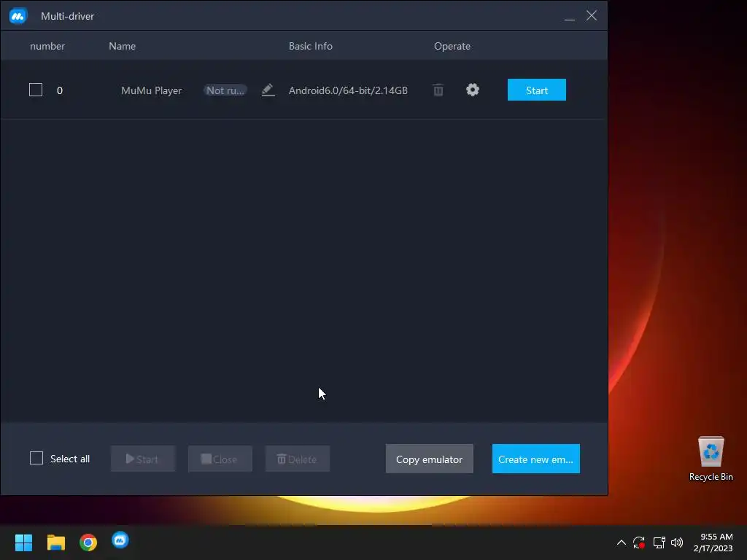Open MuMu Player settings gear icon

pyautogui.click(x=473, y=90)
